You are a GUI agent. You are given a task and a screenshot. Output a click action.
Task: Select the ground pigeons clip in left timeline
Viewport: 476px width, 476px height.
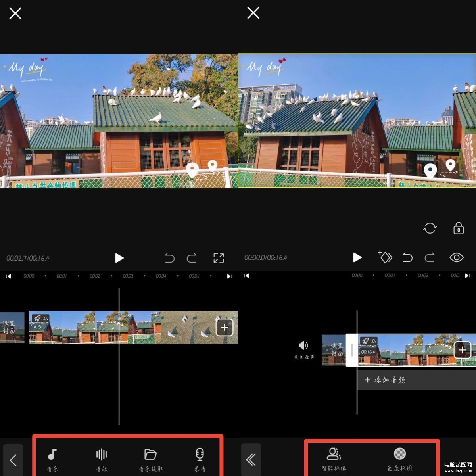(x=200, y=328)
